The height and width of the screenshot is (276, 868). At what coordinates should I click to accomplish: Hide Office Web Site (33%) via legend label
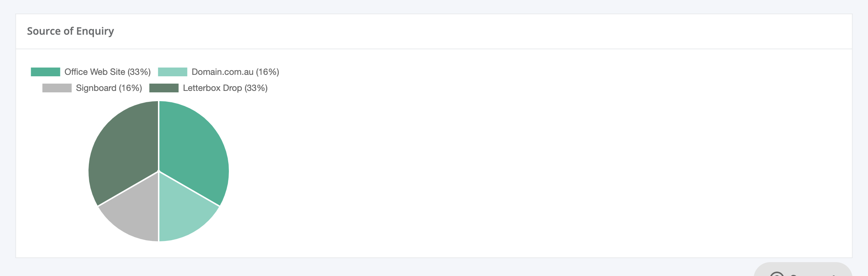click(107, 72)
